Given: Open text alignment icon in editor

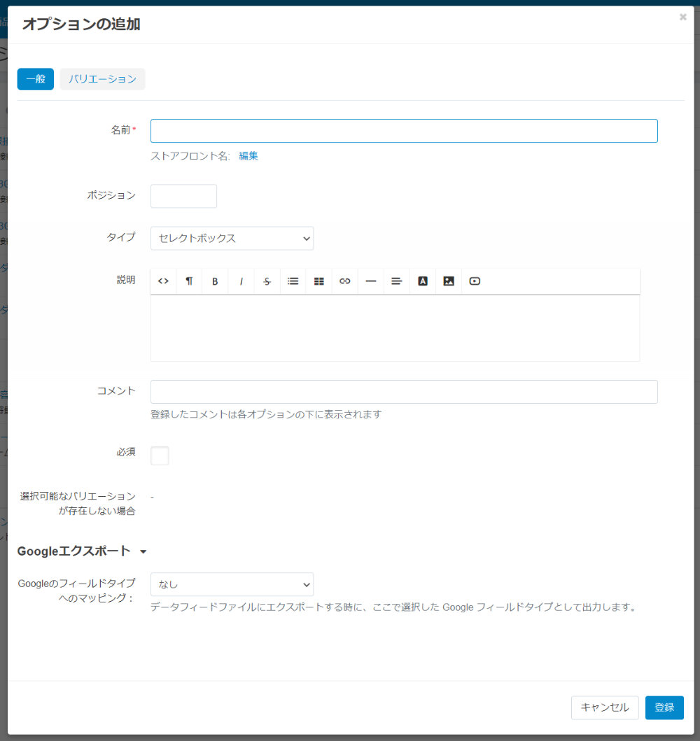Looking at the screenshot, I should point(397,281).
